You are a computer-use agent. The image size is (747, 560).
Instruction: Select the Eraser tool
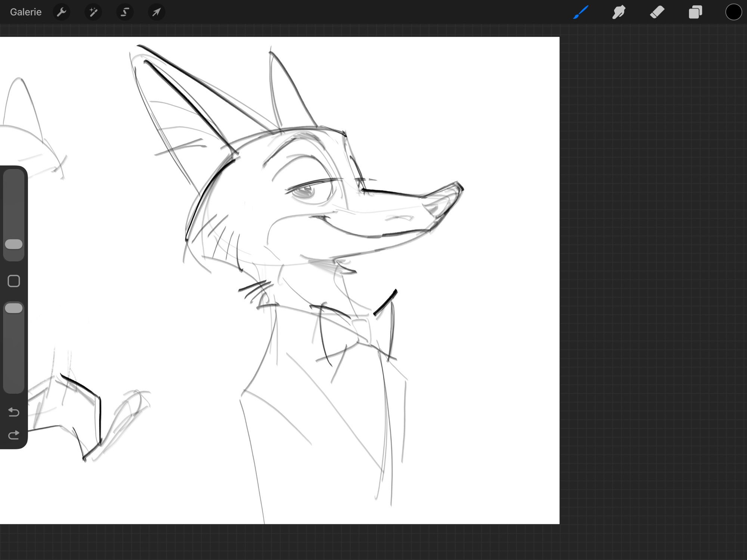[x=657, y=12]
